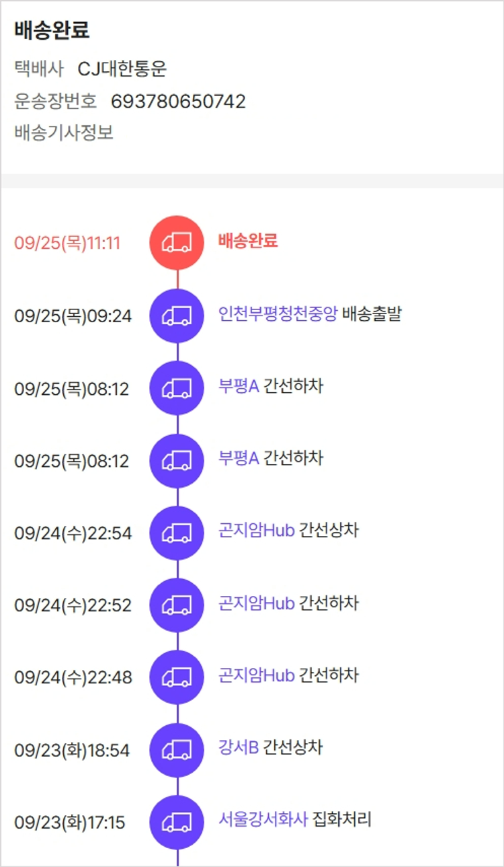Click the red timestamp 09/25(목)11:11
The image size is (504, 867).
coord(67,243)
